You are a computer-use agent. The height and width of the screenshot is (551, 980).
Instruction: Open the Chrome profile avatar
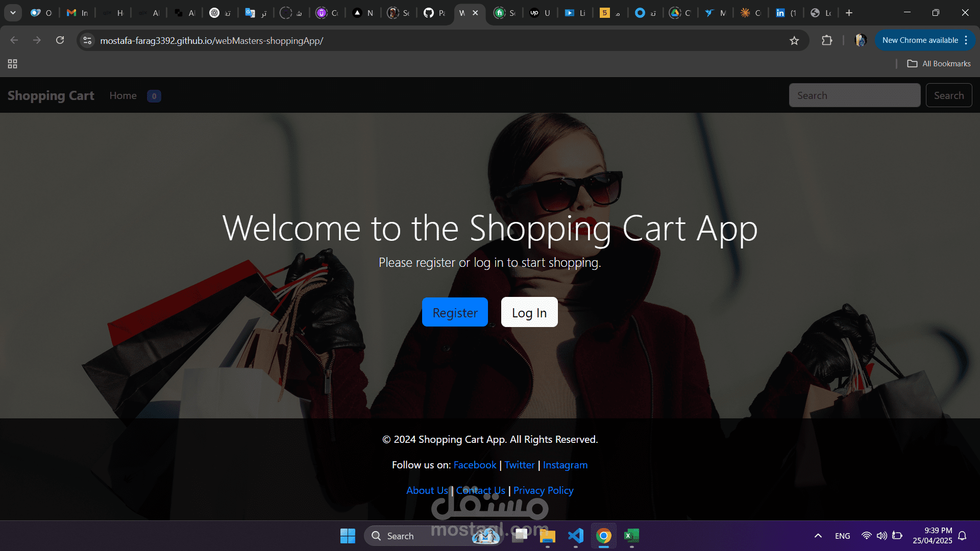tap(861, 40)
